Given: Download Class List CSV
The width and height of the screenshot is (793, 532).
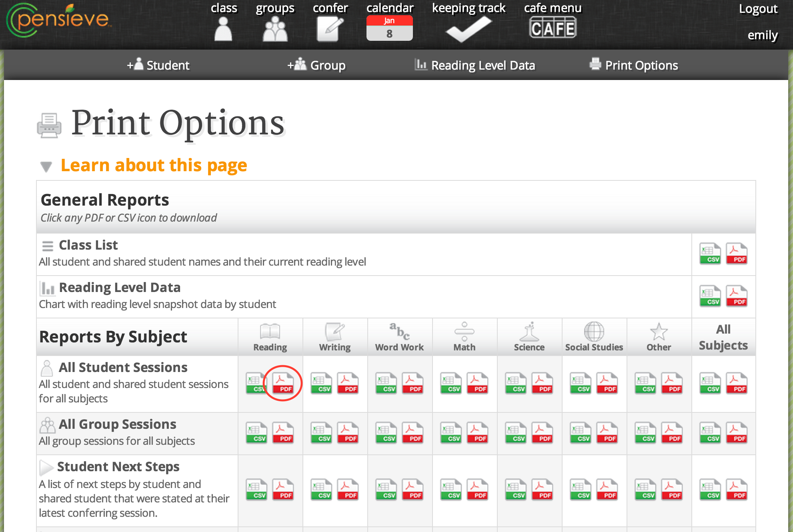Looking at the screenshot, I should tap(710, 254).
